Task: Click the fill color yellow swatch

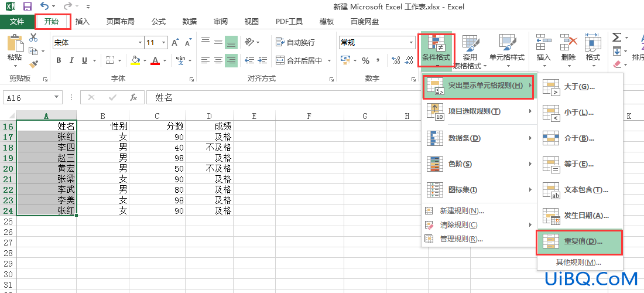Action: click(x=136, y=61)
